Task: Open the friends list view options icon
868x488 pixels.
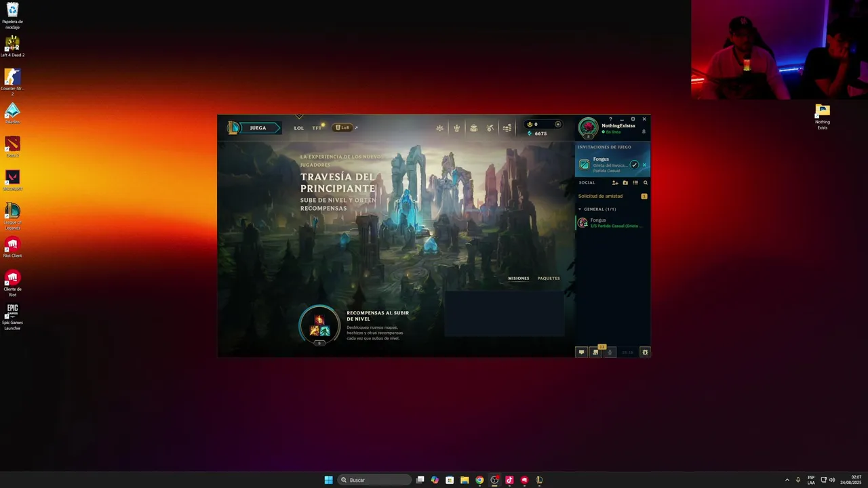Action: click(635, 183)
